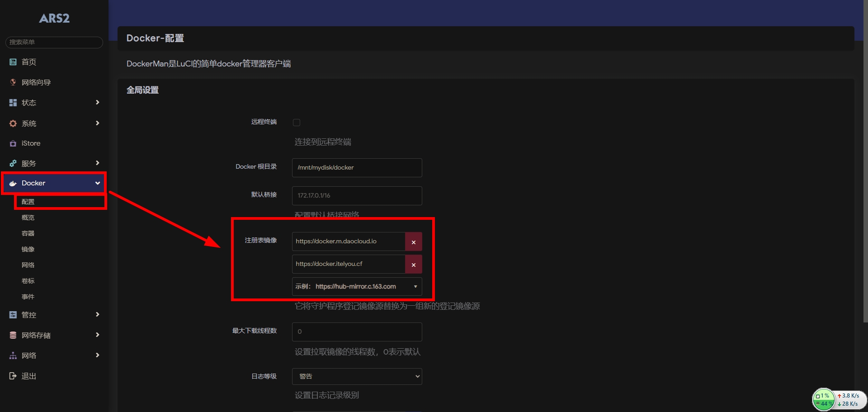
Task: Click the ARS2 logo title
Action: 54,19
